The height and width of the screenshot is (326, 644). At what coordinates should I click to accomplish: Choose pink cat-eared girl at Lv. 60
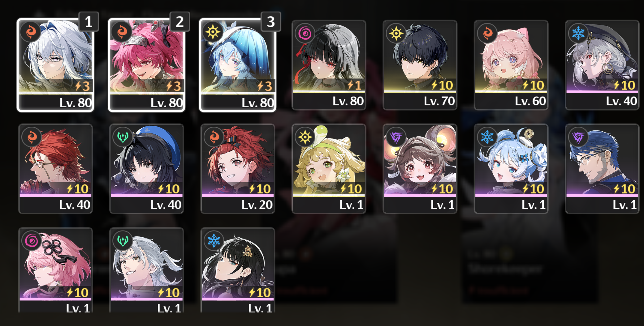[511, 65]
